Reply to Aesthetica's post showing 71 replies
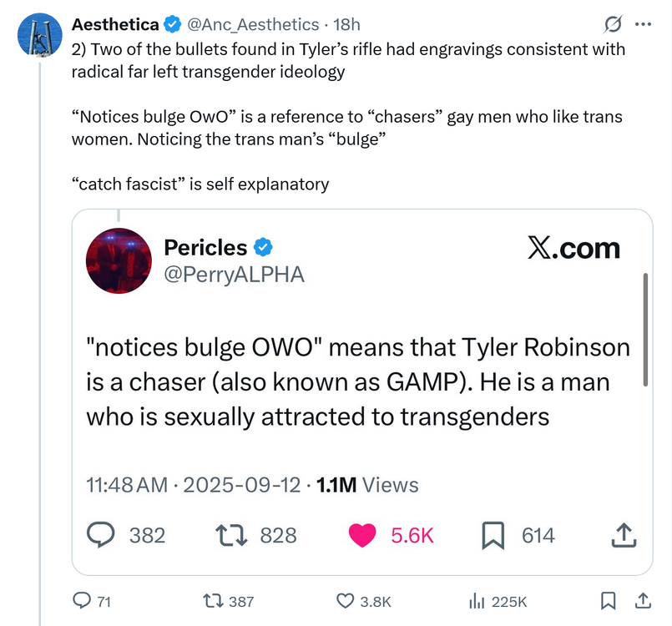Screen dimensions: 672x626 tap(82, 600)
